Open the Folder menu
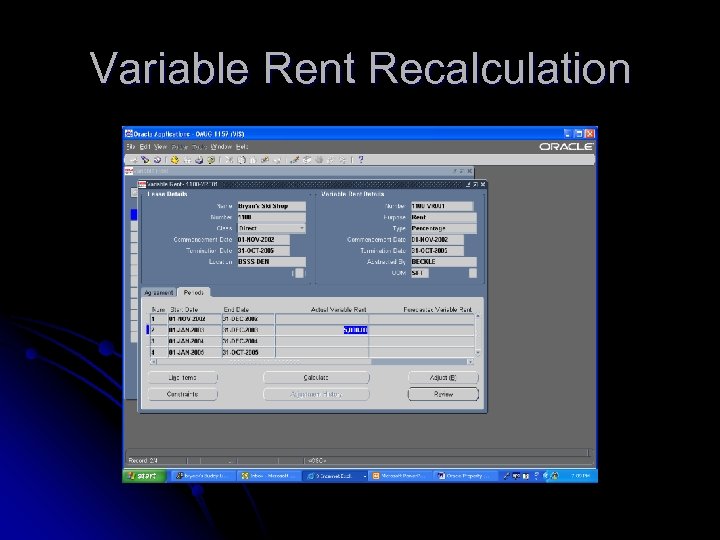This screenshot has width=720, height=540. pos(180,147)
